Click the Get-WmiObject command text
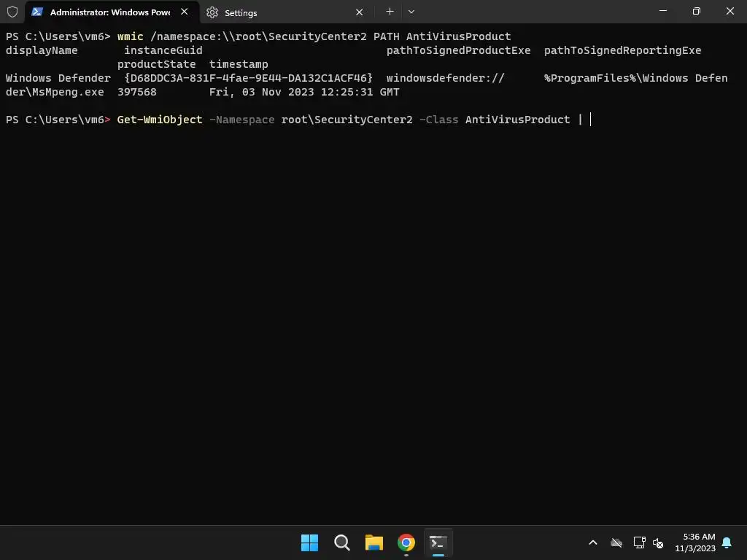The height and width of the screenshot is (560, 747). pyautogui.click(x=160, y=120)
